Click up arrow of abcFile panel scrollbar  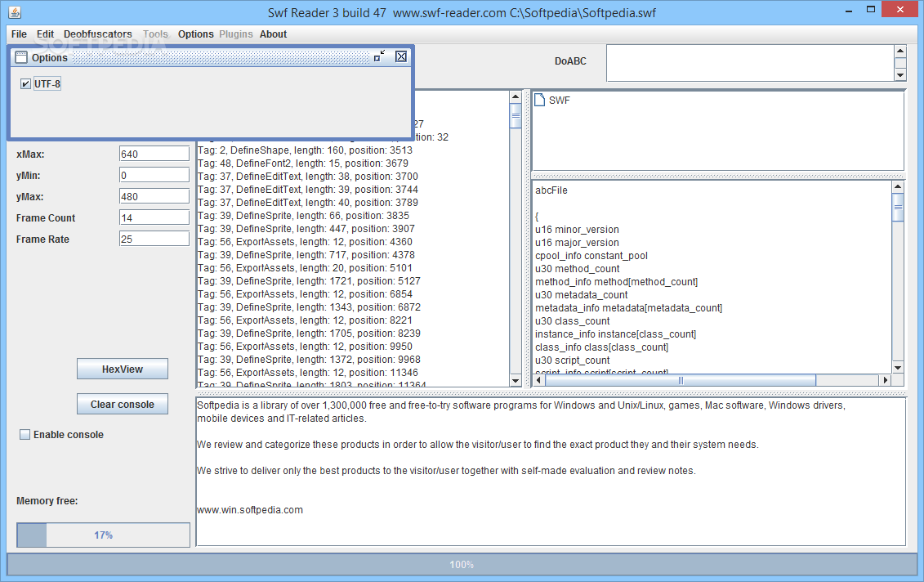(x=898, y=187)
